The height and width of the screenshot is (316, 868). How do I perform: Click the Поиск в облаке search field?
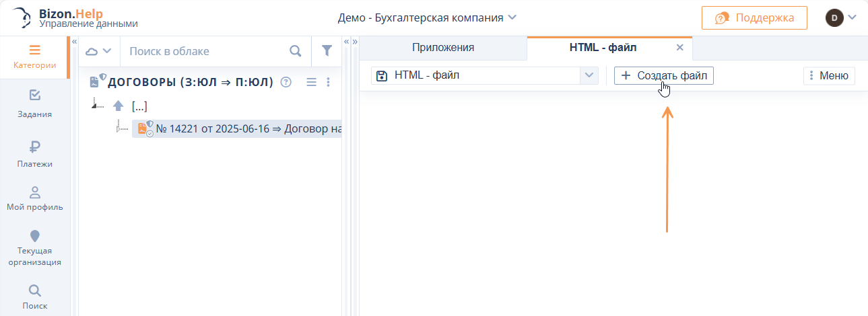205,51
